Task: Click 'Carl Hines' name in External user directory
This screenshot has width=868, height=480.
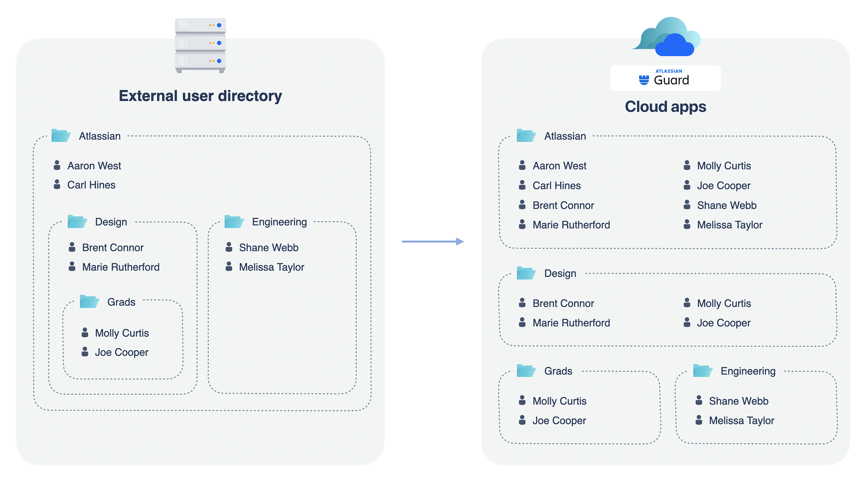Action: pos(91,185)
